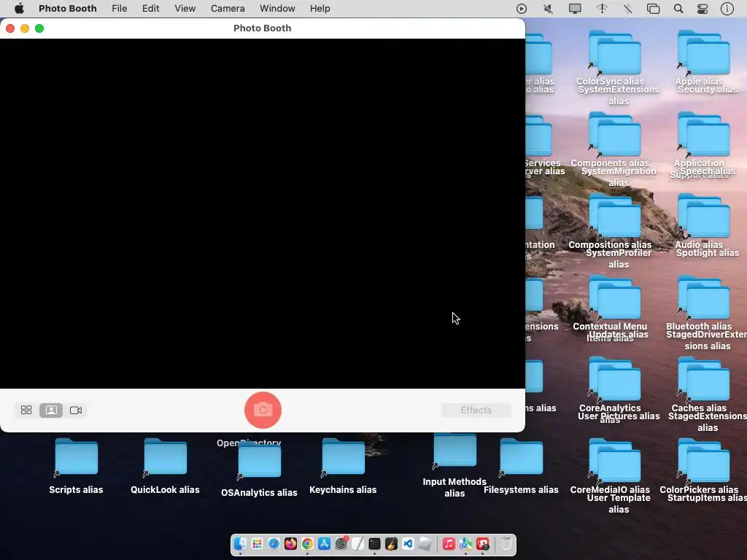Open Spotlight search in the menu bar
This screenshot has width=747, height=560.
click(x=678, y=9)
